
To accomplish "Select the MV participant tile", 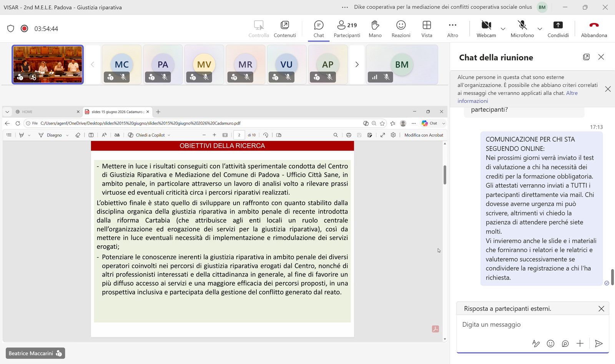I will point(204,65).
